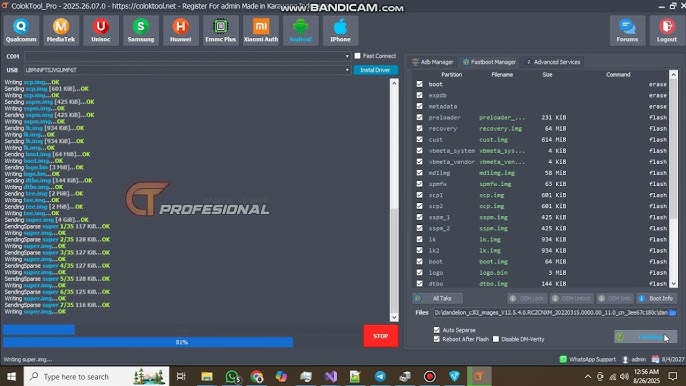Enable Disable DM-Verity checkbox
Viewport: 686px width, 386px height.
pos(496,339)
